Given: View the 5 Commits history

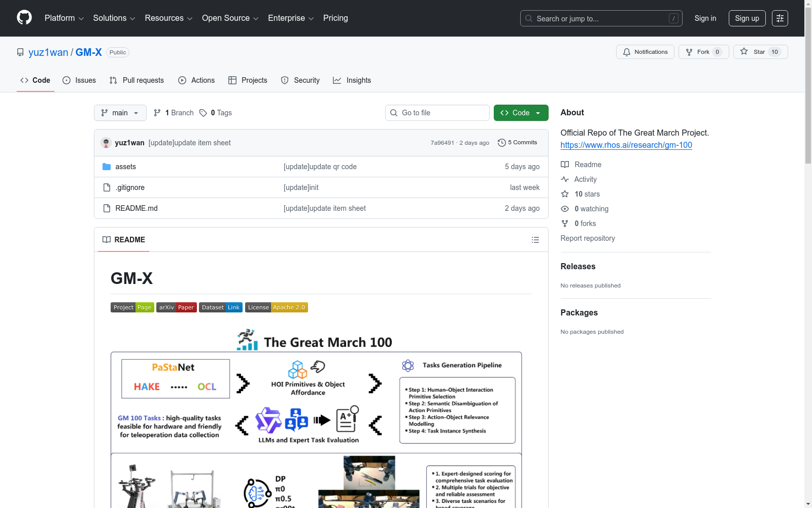Looking at the screenshot, I should pyautogui.click(x=518, y=143).
